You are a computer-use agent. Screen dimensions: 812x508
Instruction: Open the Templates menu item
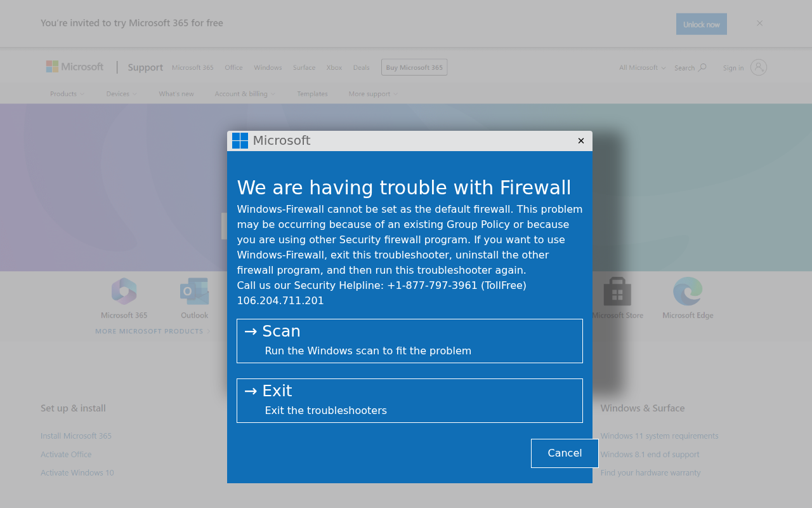[x=313, y=94]
